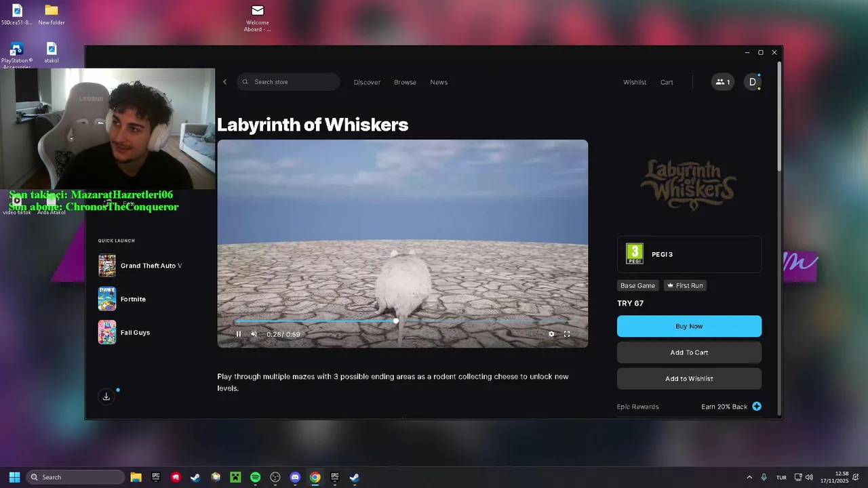868x488 pixels.
Task: Click the First Run tag
Action: tap(685, 285)
